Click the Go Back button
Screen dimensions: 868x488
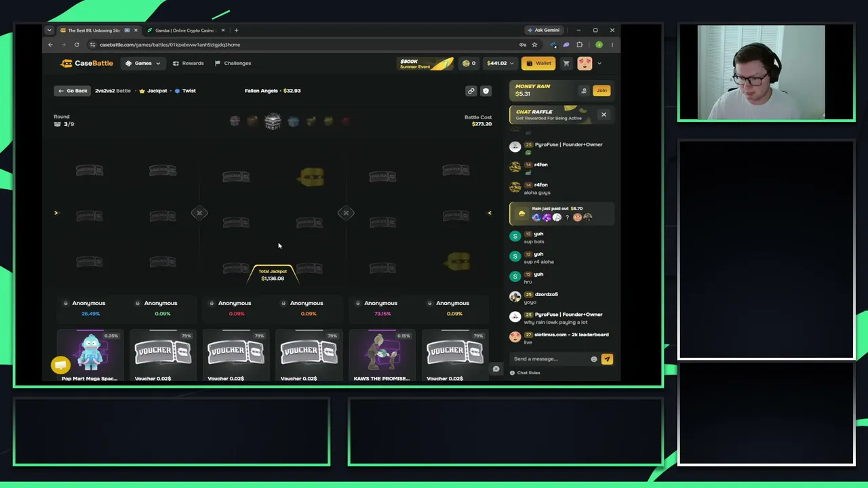click(x=73, y=91)
